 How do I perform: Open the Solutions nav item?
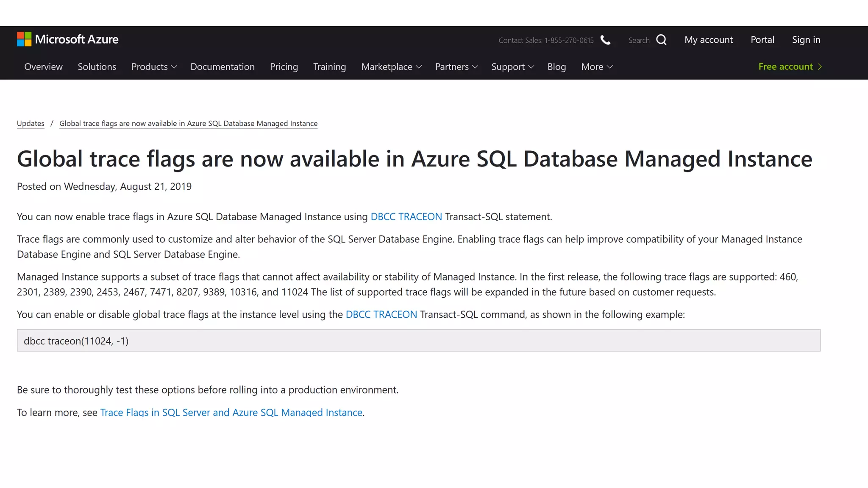tap(97, 67)
